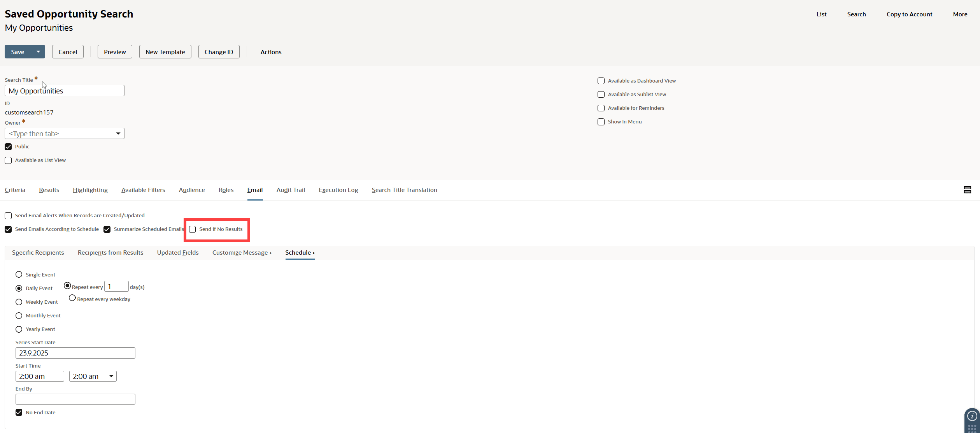Image resolution: width=980 pixels, height=433 pixels.
Task: Enable Available for Reminders
Action: point(601,108)
